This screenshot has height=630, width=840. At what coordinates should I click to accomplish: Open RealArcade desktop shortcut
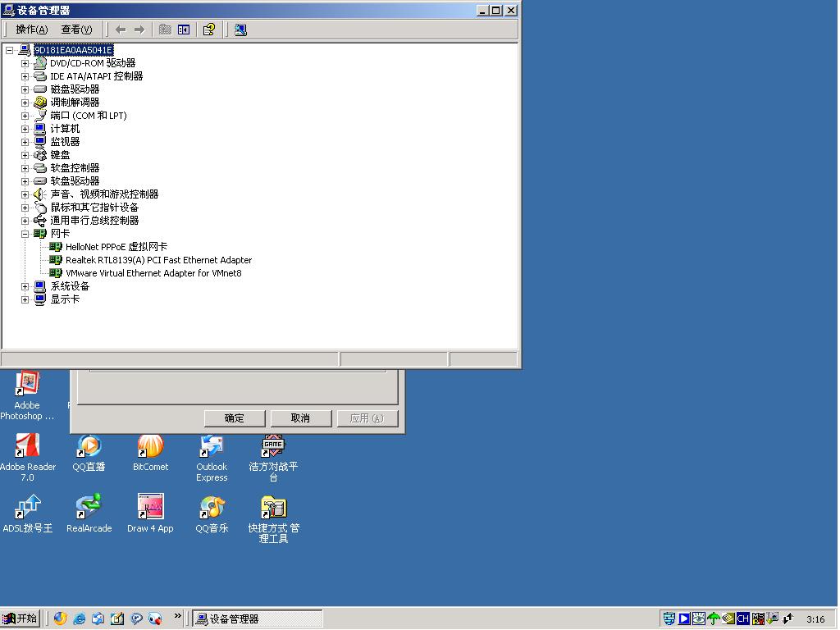tap(89, 514)
